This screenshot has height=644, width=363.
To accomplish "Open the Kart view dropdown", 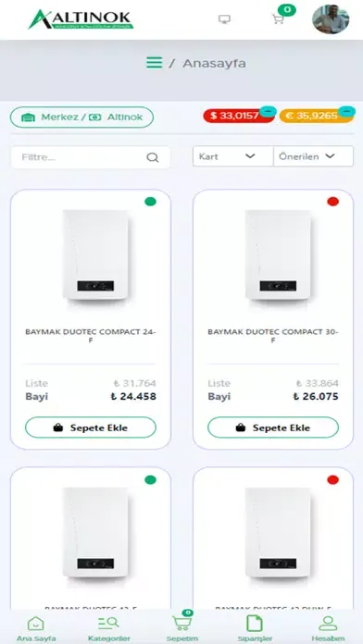I will (232, 156).
